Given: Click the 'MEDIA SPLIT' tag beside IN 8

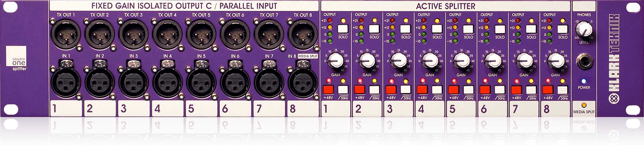Looking at the screenshot, I should [x=308, y=56].
